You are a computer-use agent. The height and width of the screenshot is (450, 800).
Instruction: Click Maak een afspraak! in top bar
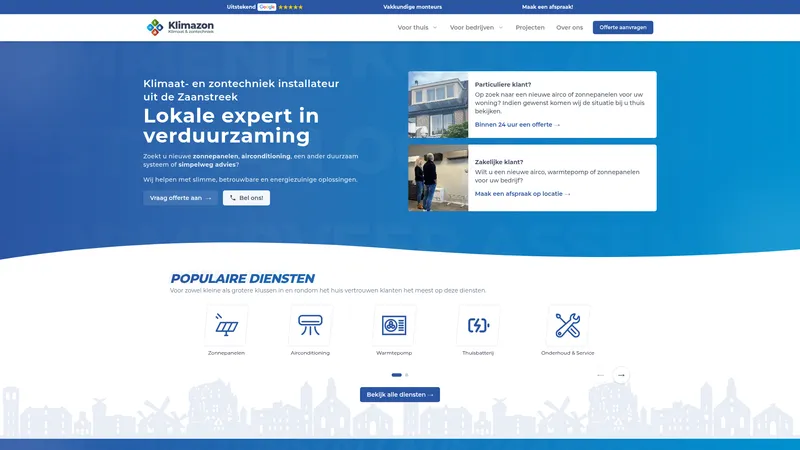pos(547,7)
